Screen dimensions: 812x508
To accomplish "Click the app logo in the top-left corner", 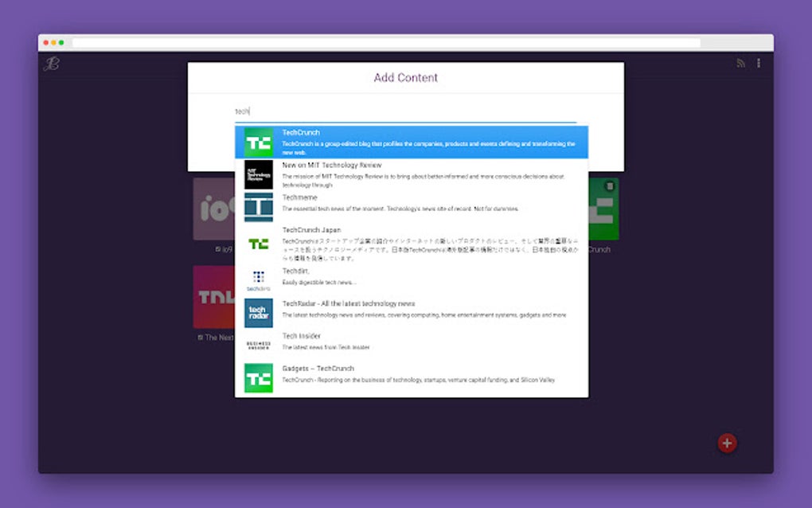I will point(50,64).
